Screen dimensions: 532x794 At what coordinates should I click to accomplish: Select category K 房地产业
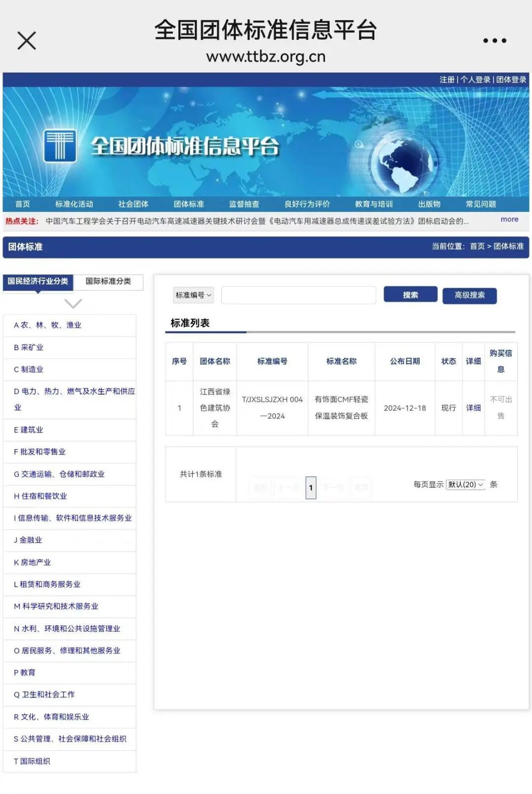click(69, 562)
